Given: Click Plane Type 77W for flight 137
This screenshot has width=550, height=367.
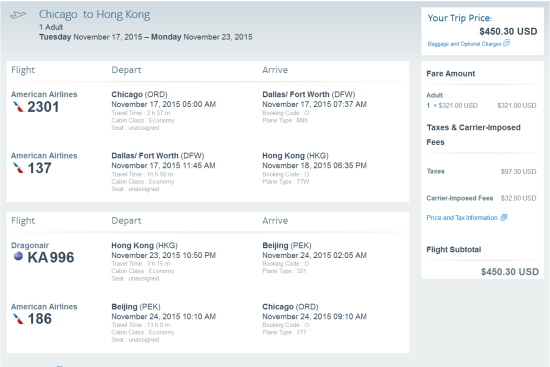Looking at the screenshot, I should pos(286,182).
